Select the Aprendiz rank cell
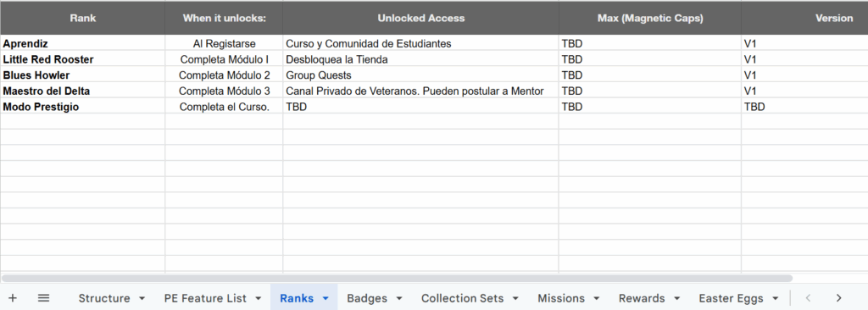The height and width of the screenshot is (310, 868). click(x=82, y=43)
